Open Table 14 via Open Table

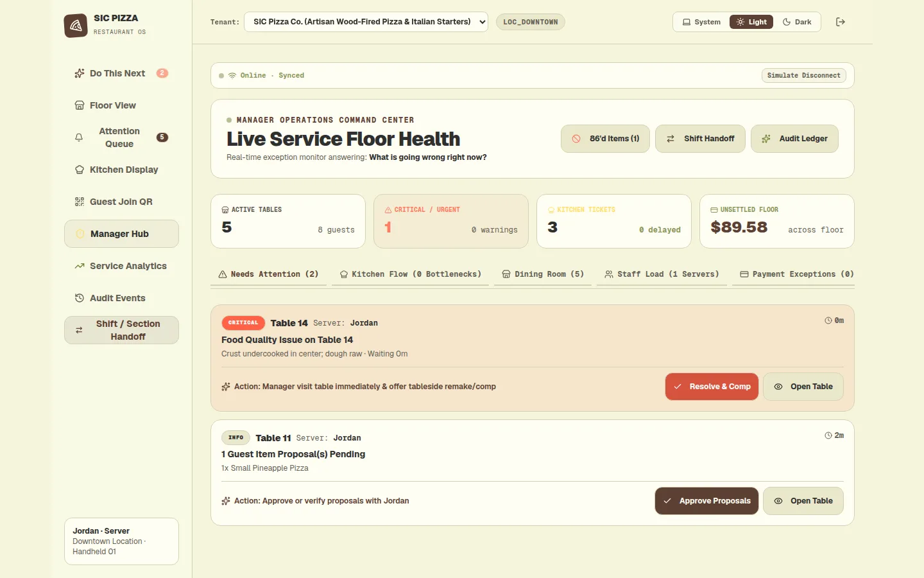[803, 387]
